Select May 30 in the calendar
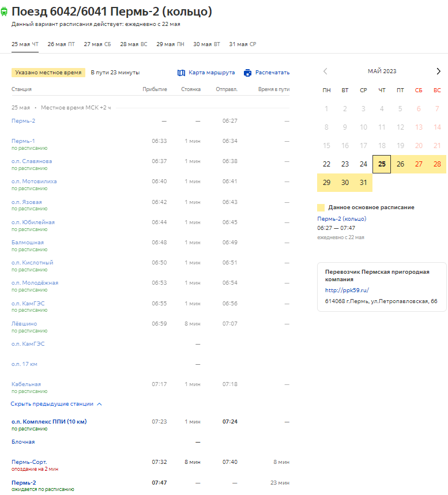The width and height of the screenshot is (448, 495). (x=345, y=183)
